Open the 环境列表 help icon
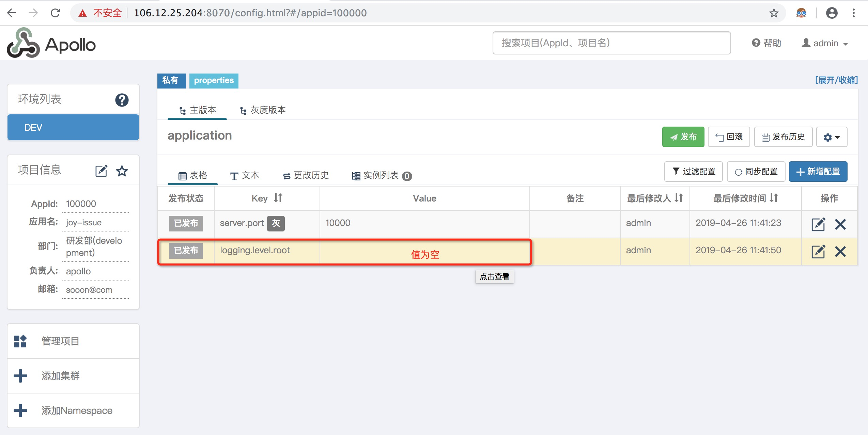 (x=122, y=100)
